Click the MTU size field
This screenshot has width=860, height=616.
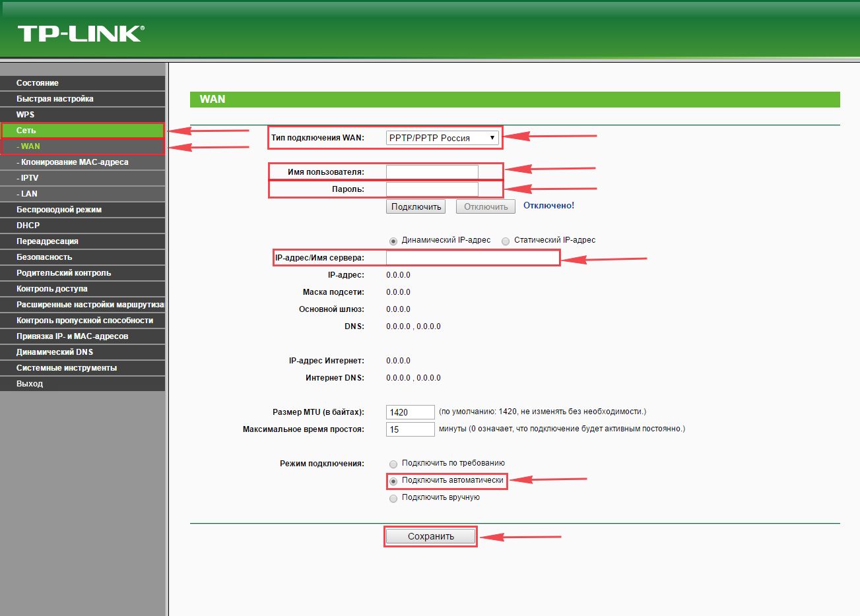coord(410,412)
